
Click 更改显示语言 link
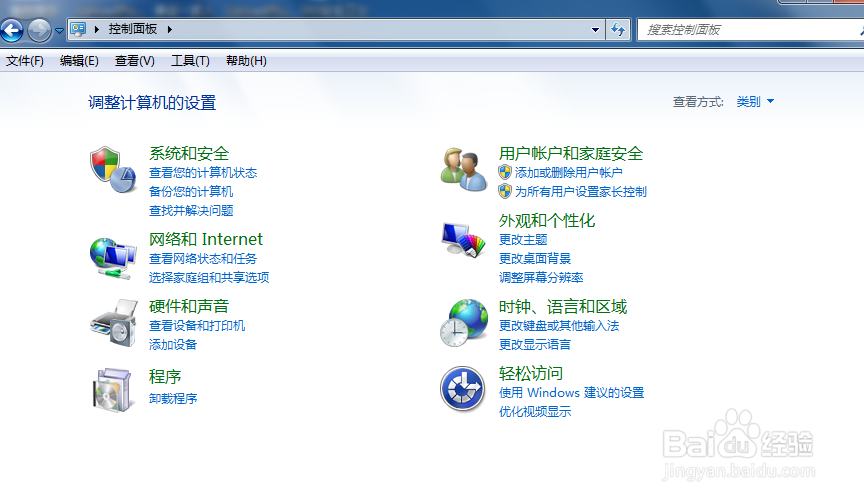[535, 345]
